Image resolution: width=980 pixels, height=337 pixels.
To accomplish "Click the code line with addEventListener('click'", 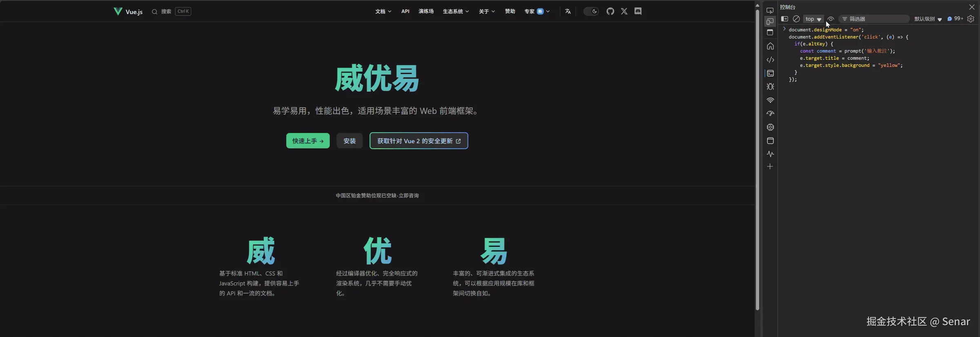I will [x=849, y=37].
